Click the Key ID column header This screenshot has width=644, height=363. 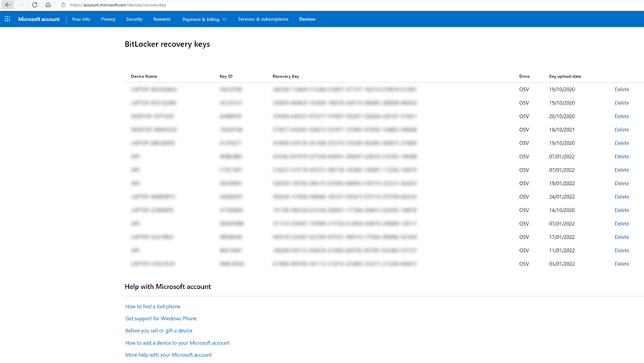click(x=226, y=77)
